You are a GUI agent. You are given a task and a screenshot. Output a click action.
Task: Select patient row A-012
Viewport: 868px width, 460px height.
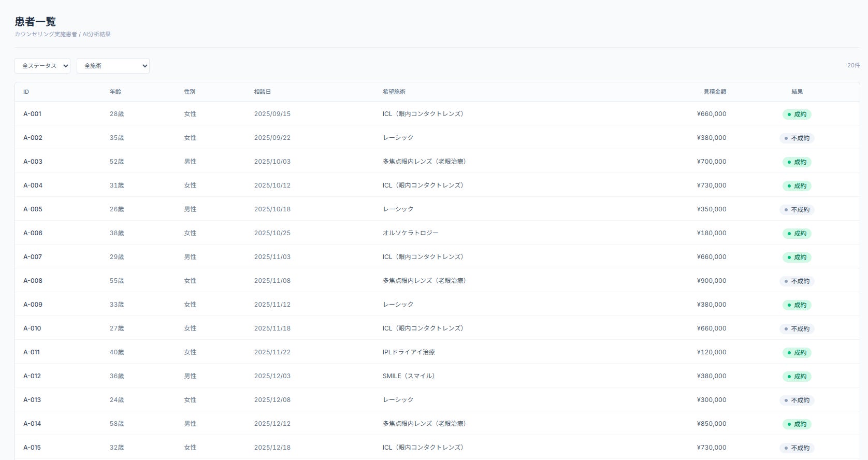pyautogui.click(x=437, y=376)
